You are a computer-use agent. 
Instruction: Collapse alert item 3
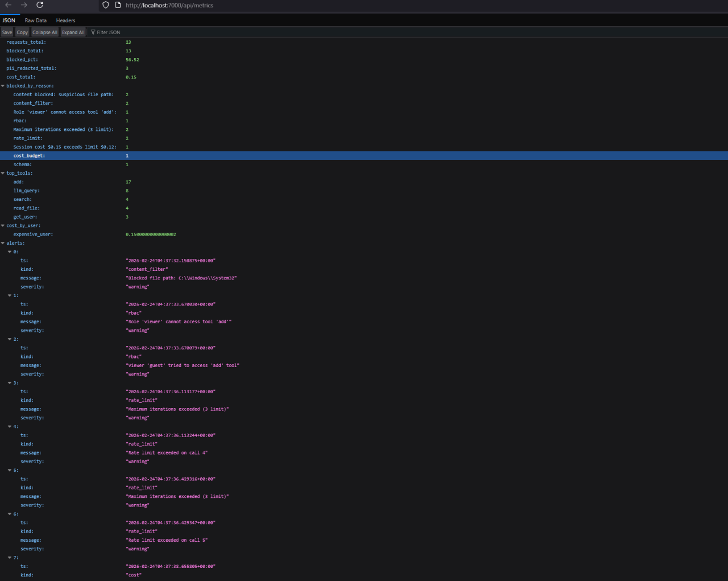click(x=10, y=383)
